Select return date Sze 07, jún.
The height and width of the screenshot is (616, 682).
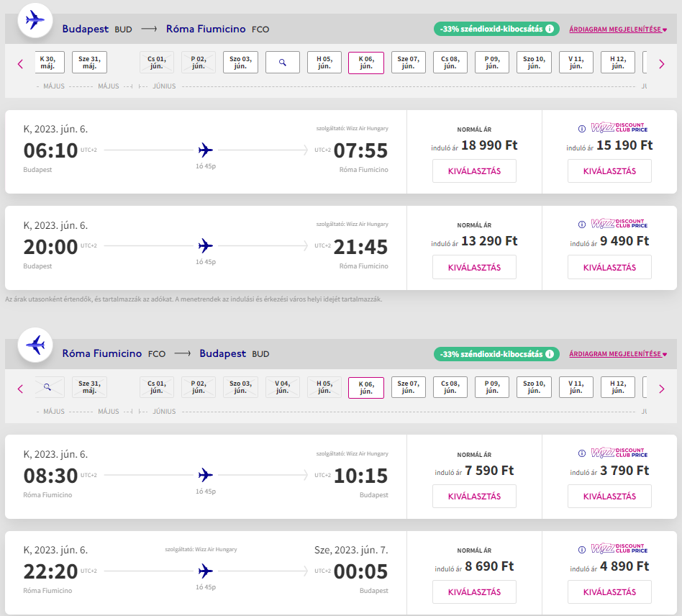409,387
